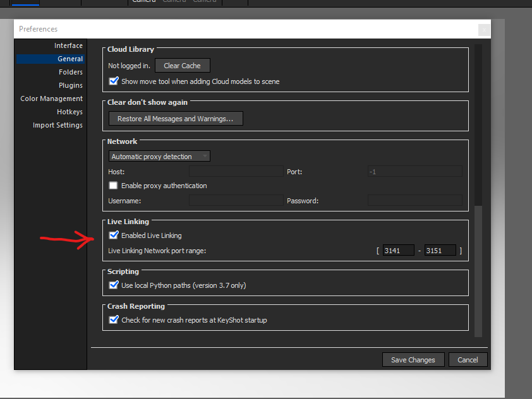This screenshot has width=532, height=399.
Task: Cancel the Preferences dialog
Action: pyautogui.click(x=468, y=359)
